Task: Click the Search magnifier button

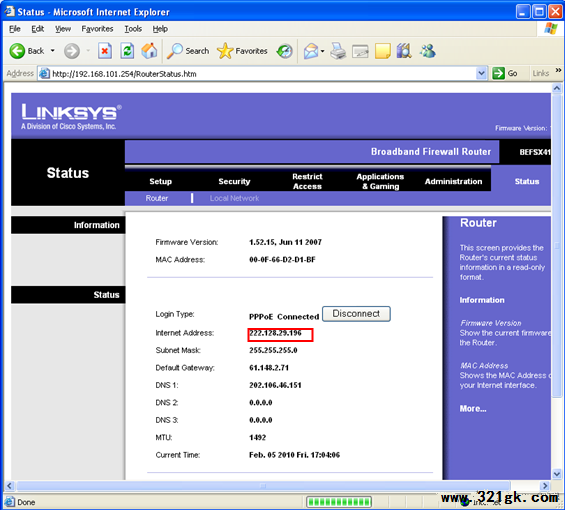Action: [188, 51]
